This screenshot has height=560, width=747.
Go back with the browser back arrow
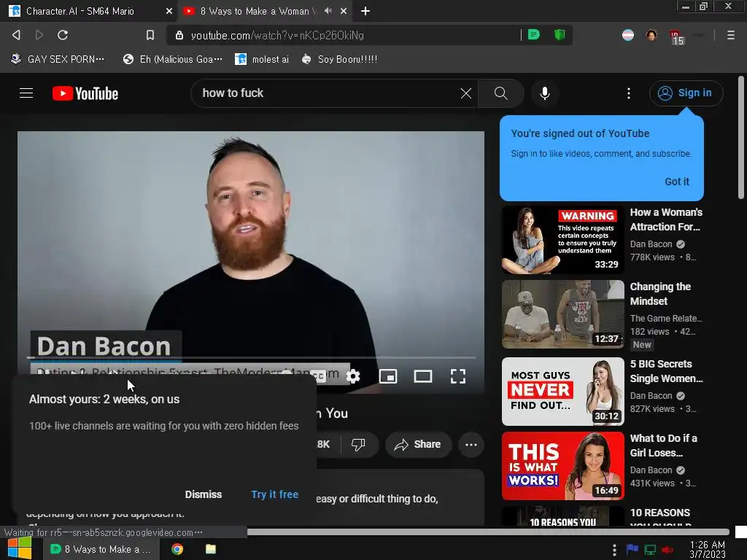point(16,35)
